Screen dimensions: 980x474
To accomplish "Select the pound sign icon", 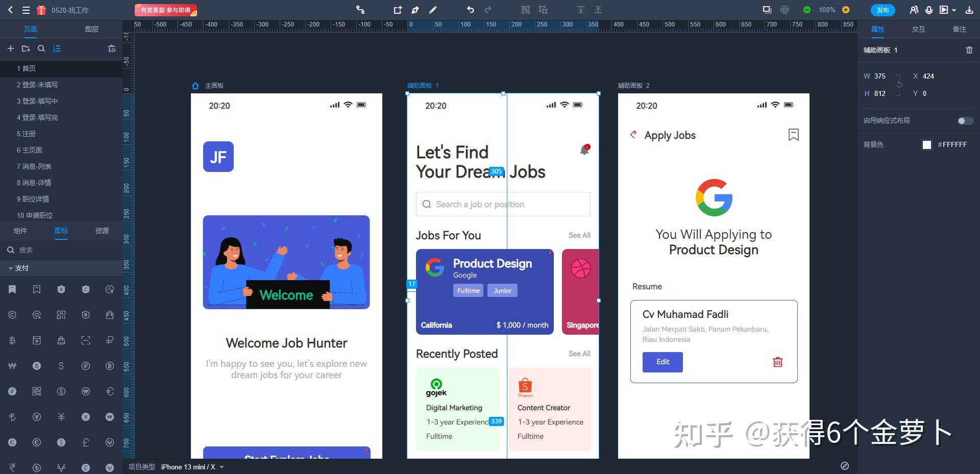I will (86, 442).
